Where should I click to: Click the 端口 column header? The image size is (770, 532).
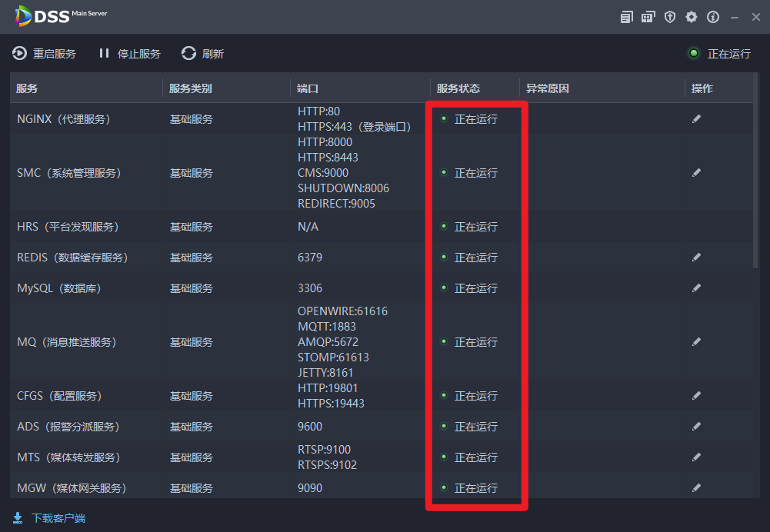308,88
